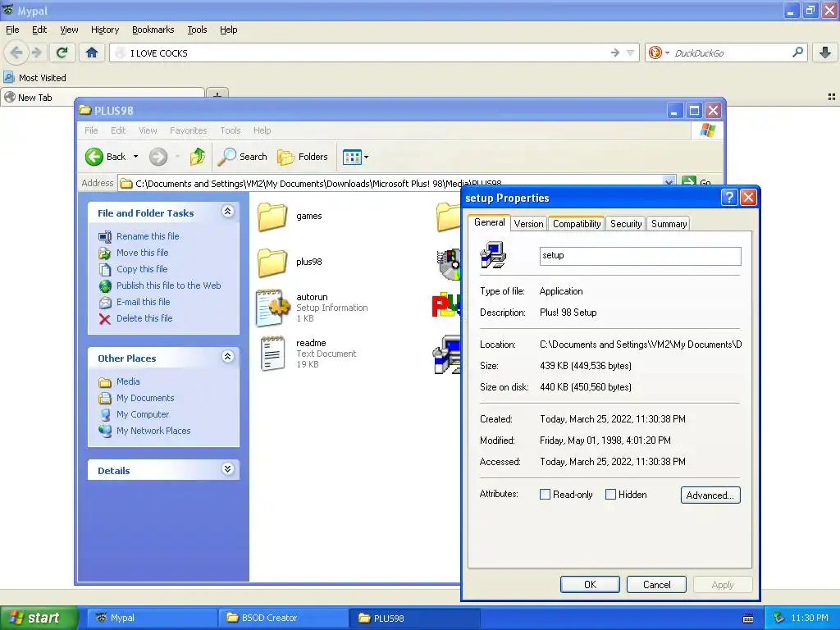Click Rename this file link
Image resolution: width=840 pixels, height=630 pixels.
148,236
